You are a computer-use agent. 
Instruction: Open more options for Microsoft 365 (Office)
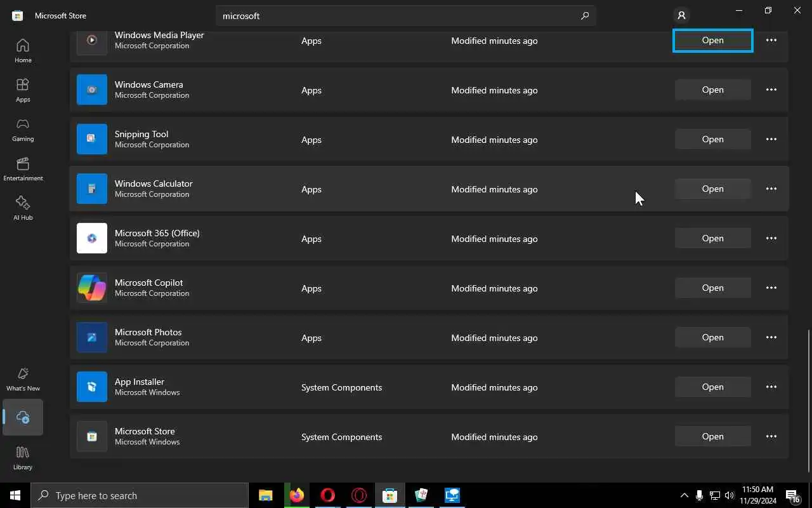[771, 238]
